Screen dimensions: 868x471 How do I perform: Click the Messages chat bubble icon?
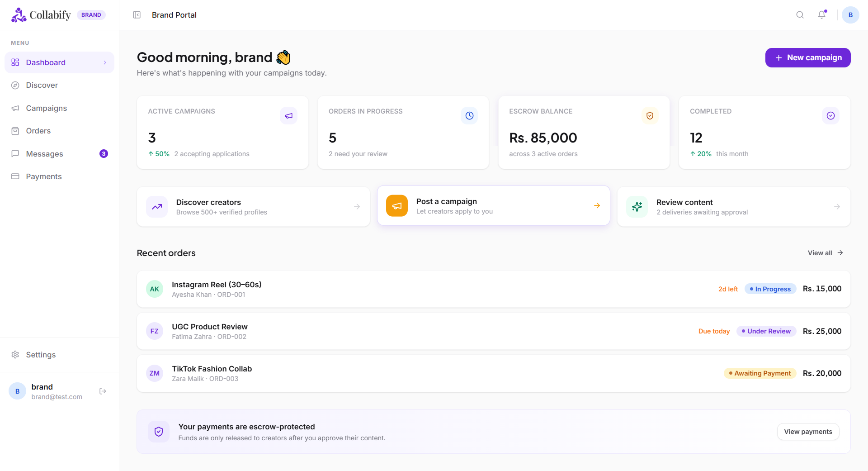15,154
